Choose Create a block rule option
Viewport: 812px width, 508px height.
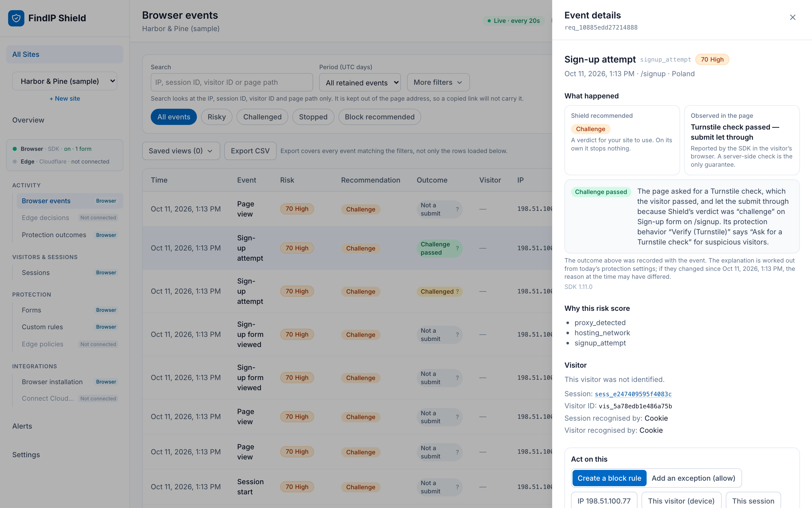[x=609, y=478]
